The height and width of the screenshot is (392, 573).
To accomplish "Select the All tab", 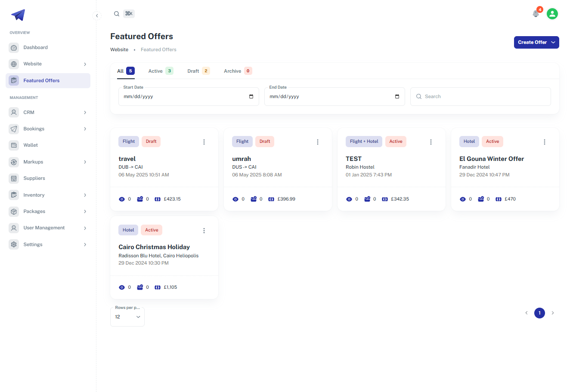I will [x=126, y=71].
